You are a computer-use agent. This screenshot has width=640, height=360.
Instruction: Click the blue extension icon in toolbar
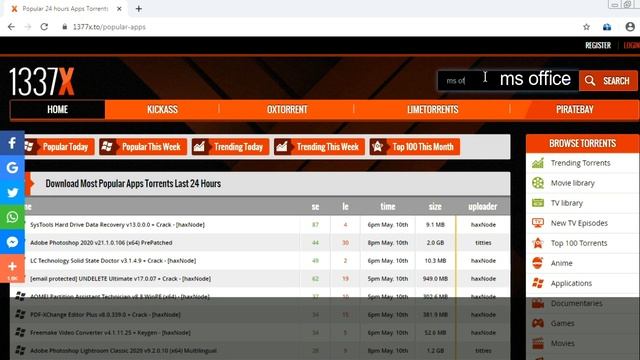(x=607, y=27)
